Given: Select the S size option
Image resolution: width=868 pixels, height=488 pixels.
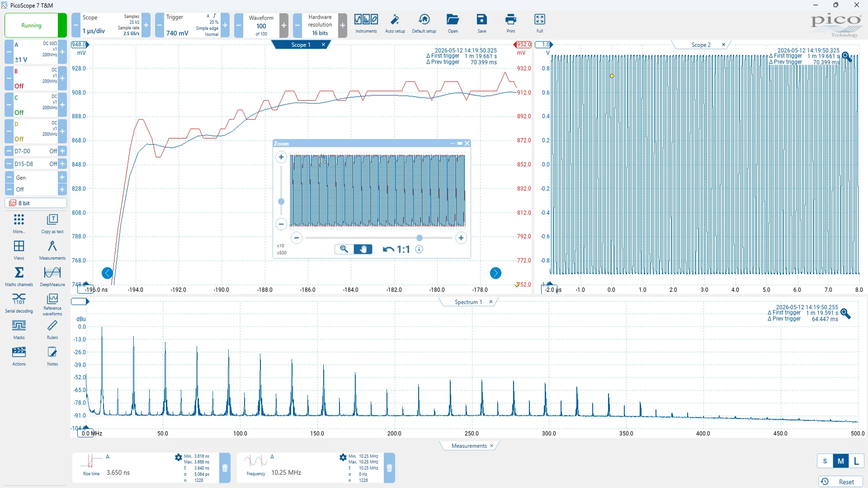Looking at the screenshot, I should [x=825, y=461].
